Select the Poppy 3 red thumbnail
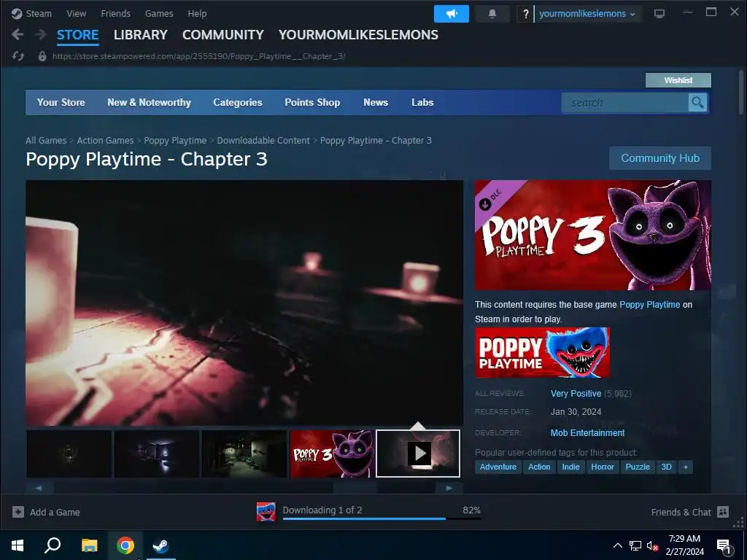The image size is (747, 560). (x=332, y=454)
